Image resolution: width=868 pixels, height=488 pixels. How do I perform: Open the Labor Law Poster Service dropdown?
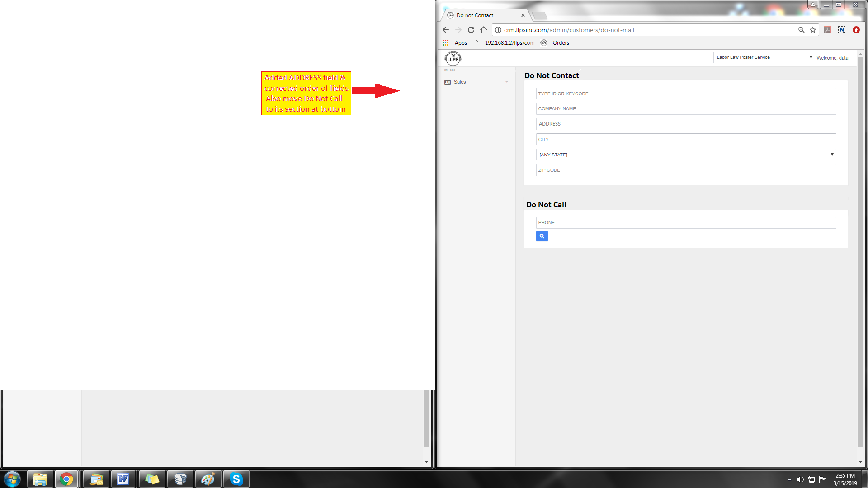(764, 57)
